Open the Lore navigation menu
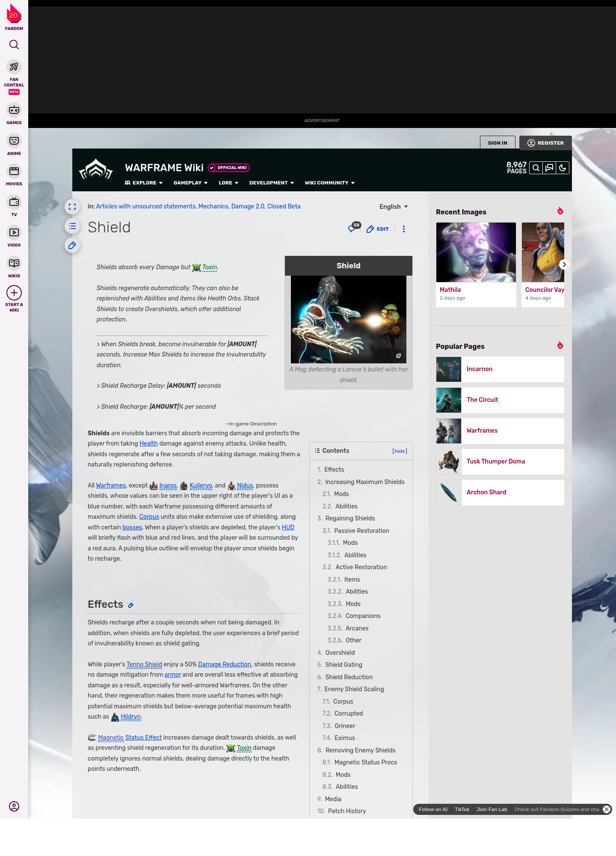The width and height of the screenshot is (616, 856). point(228,183)
